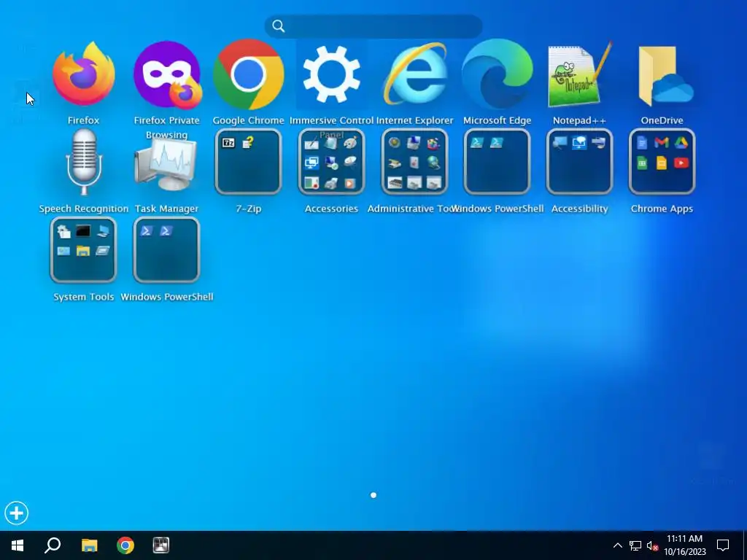Image resolution: width=747 pixels, height=560 pixels.
Task: Start Speech Recognition microphone icon
Action: (x=84, y=162)
